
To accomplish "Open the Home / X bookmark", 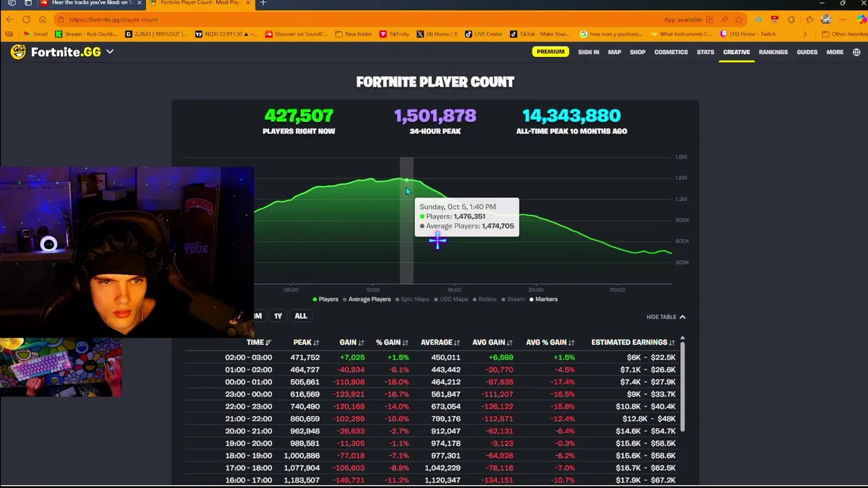I will pos(437,34).
